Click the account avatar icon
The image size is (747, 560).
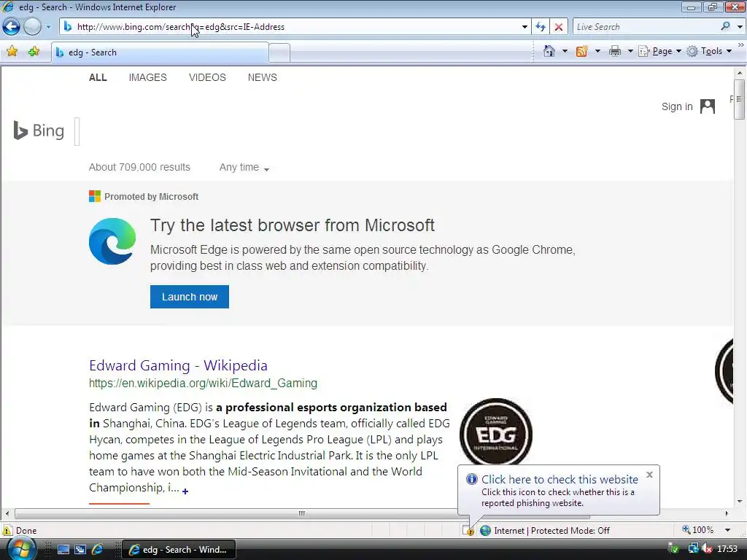tap(708, 106)
